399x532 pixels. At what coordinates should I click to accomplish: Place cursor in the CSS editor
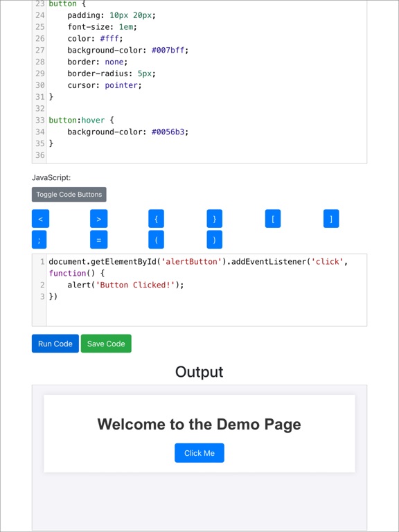click(x=199, y=82)
